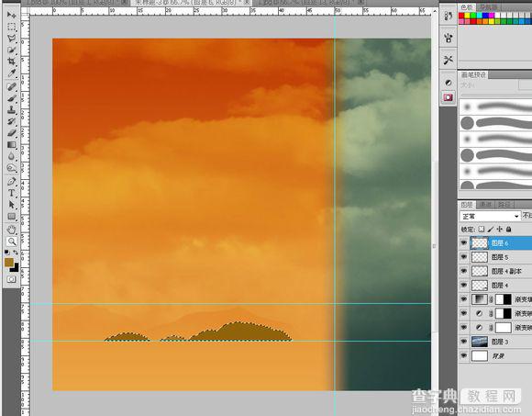This screenshot has height=416, width=532.
Task: Select the Crop tool
Action: click(12, 62)
